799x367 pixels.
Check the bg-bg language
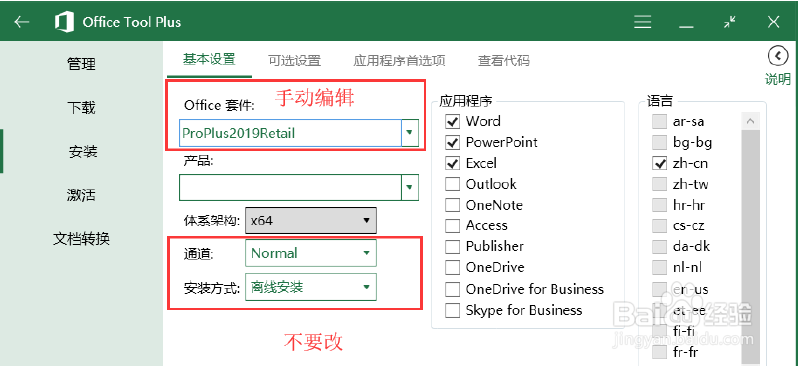[x=659, y=142]
